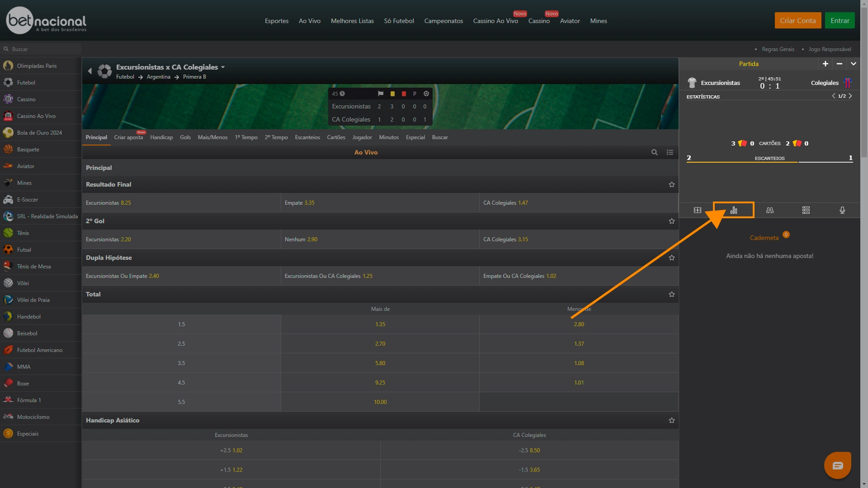Click the Primera B breadcrumb link
868x488 pixels.
pos(194,77)
